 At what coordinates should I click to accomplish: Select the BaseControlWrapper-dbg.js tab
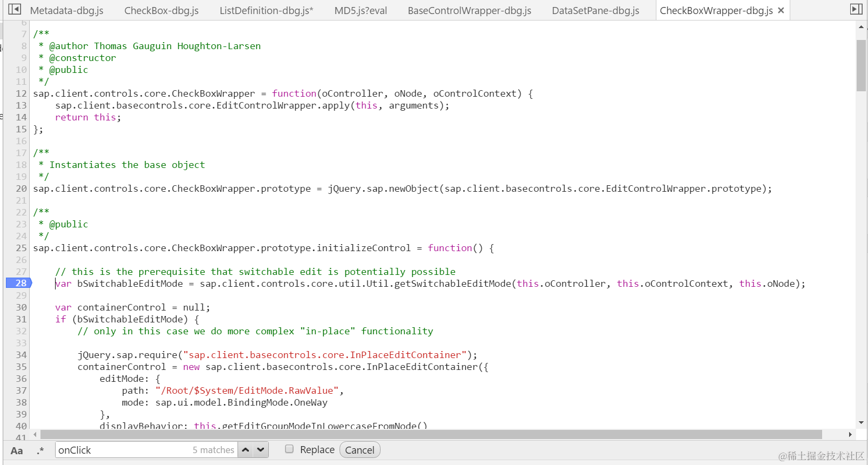(x=470, y=11)
